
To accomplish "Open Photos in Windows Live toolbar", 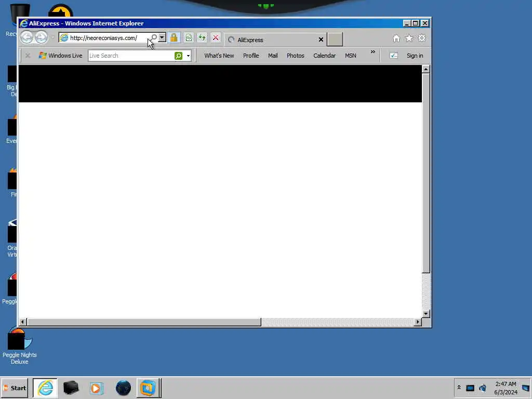I will point(295,56).
